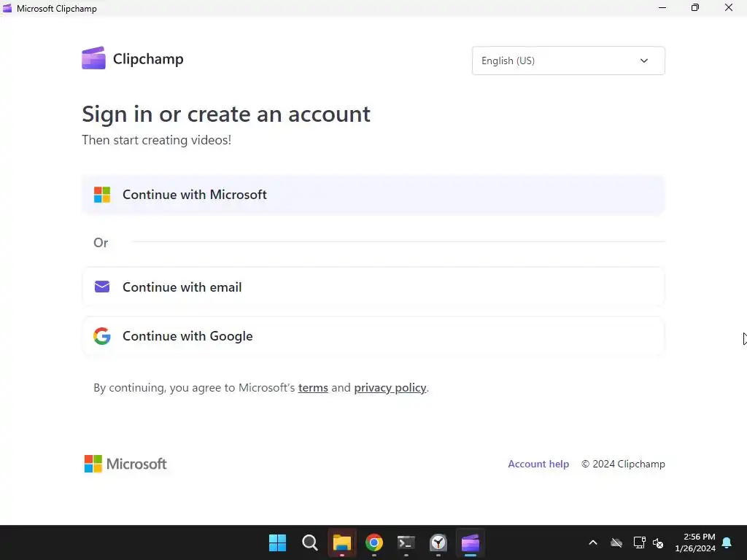
Task: Click the Clipchamp taskbar icon
Action: 471,542
